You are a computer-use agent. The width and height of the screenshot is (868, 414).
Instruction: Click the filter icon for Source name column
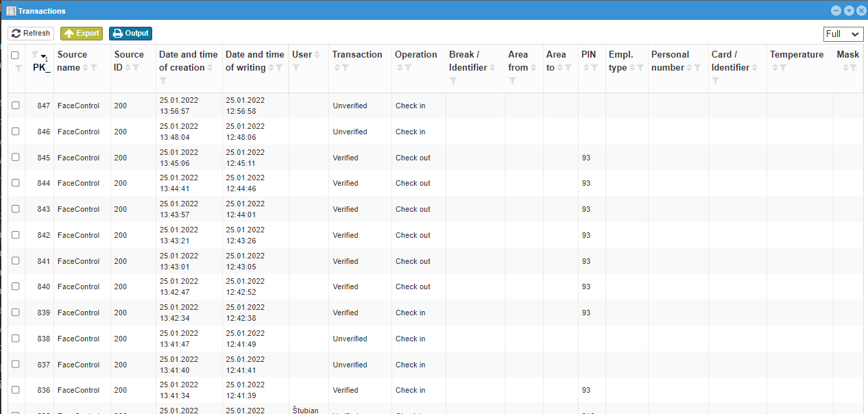coord(94,68)
